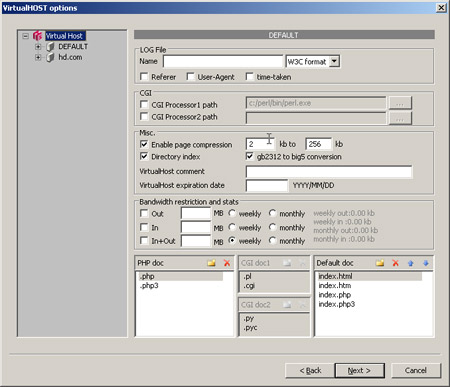
Task: Select weekly for Out bandwidth
Action: coord(232,213)
